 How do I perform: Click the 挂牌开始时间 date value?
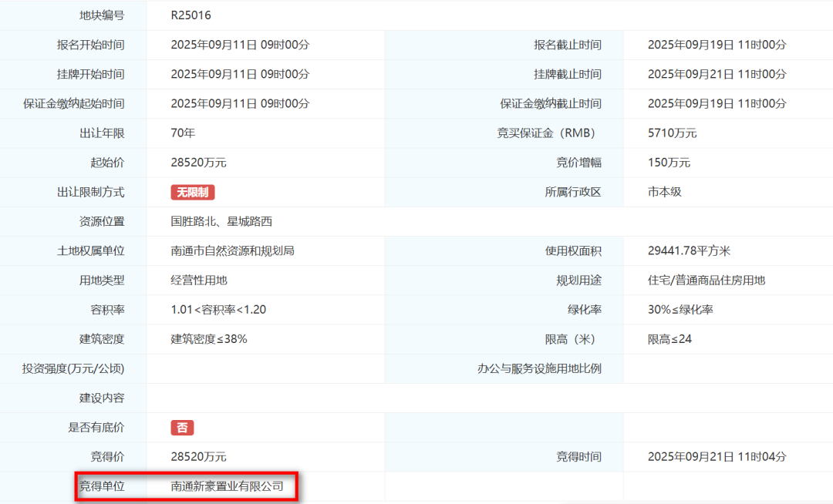(x=240, y=74)
